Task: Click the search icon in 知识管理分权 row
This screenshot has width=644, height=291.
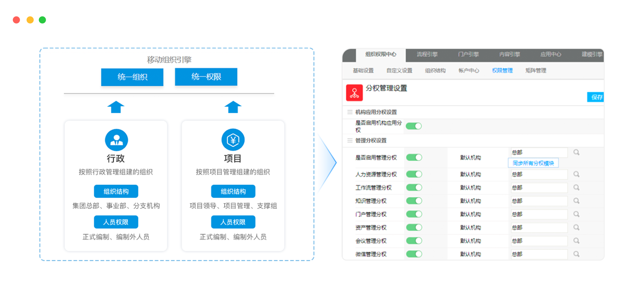Action: click(x=576, y=201)
